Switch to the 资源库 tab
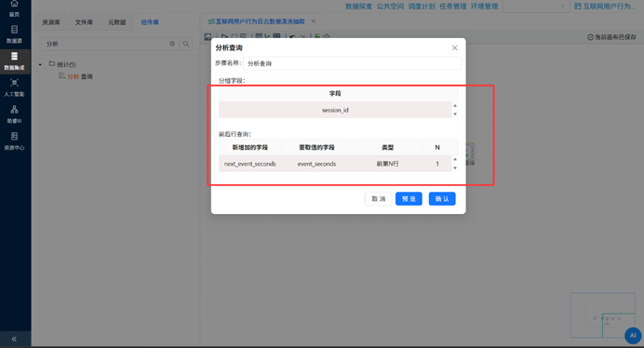 51,22
